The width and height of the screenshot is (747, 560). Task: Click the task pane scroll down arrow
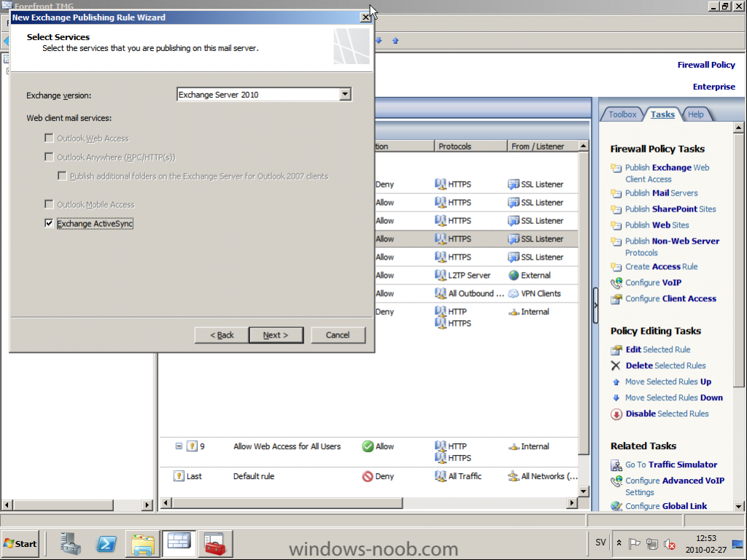pos(738,506)
